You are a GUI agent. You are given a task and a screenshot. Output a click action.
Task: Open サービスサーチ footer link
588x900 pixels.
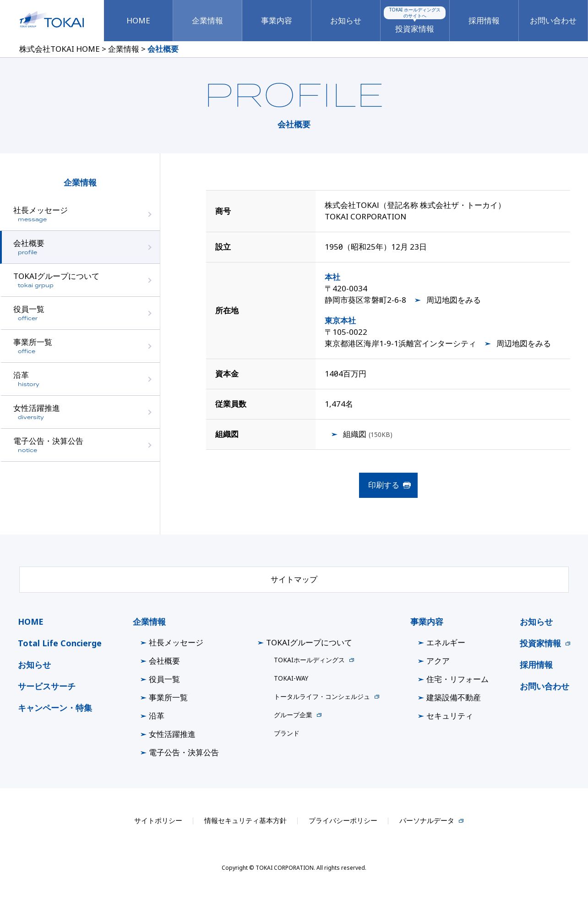(47, 686)
